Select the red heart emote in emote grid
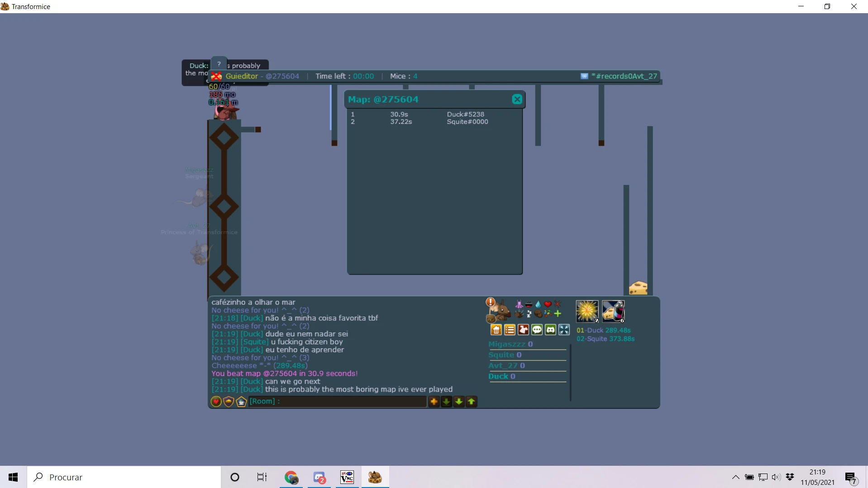 pos(548,304)
